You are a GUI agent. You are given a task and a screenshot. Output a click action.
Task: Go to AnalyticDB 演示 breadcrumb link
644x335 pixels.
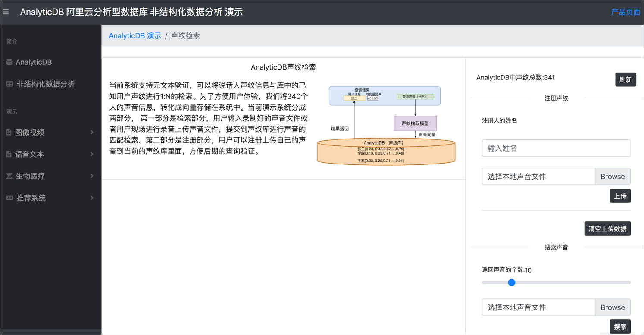(135, 36)
